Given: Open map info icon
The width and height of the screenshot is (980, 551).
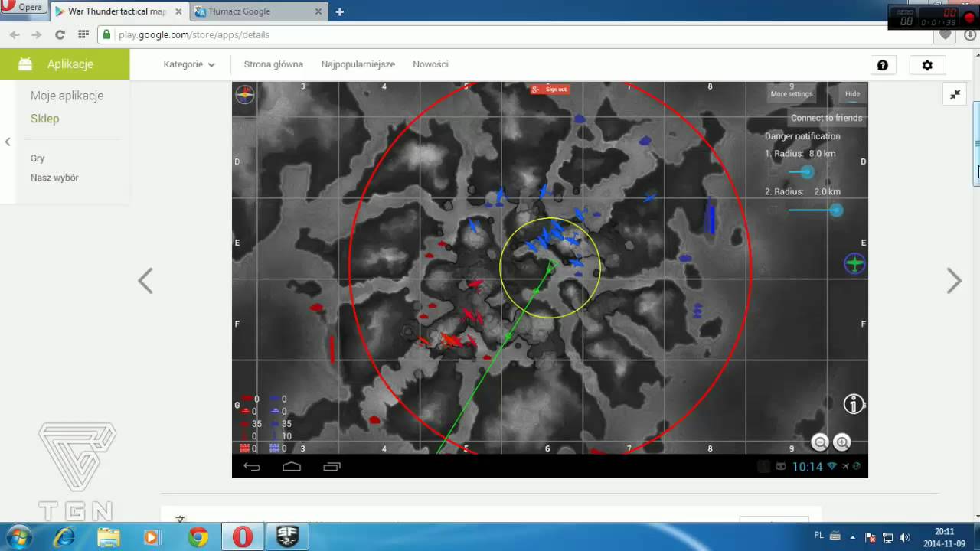Looking at the screenshot, I should 854,404.
